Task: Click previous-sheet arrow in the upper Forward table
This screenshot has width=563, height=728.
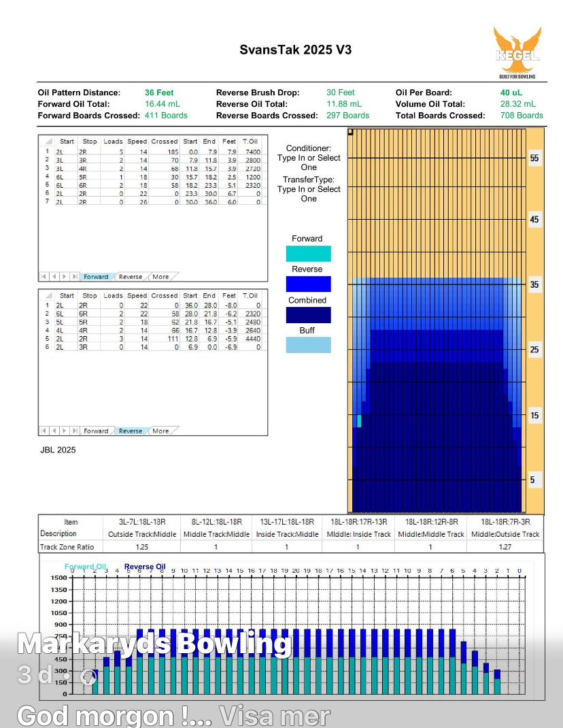Action: [x=54, y=277]
